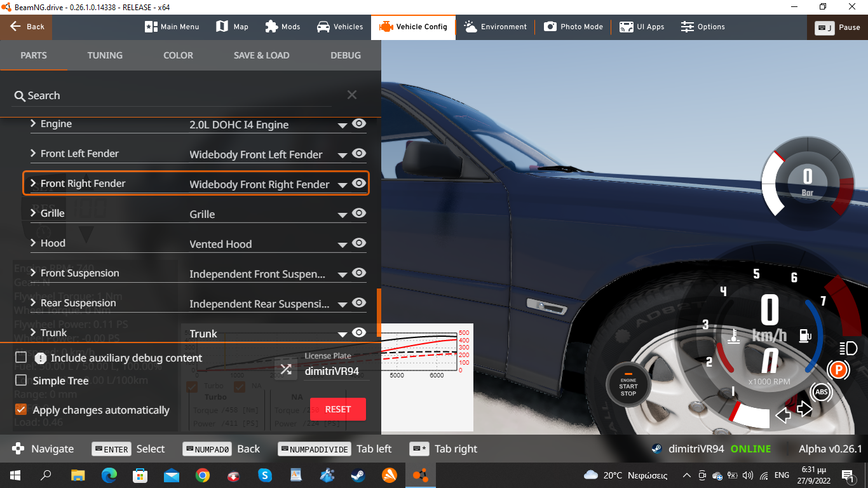Enable Include auxiliary debug content checkbox
Image resolution: width=868 pixels, height=488 pixels.
(x=21, y=358)
